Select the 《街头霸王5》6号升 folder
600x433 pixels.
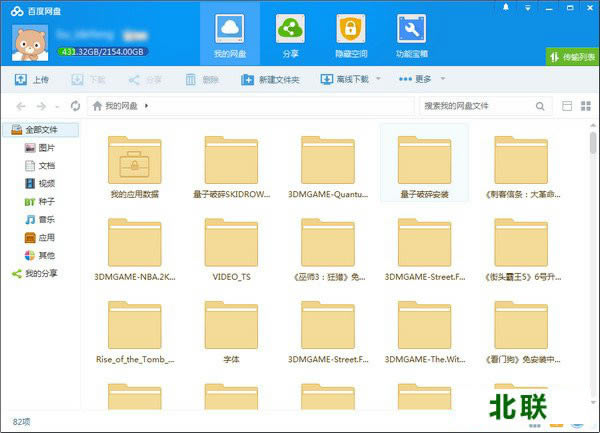pyautogui.click(x=521, y=249)
